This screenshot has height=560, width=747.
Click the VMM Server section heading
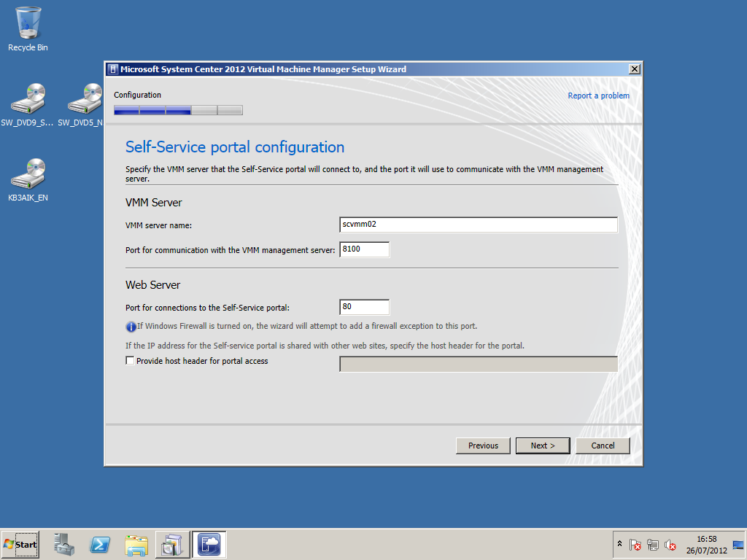click(153, 203)
